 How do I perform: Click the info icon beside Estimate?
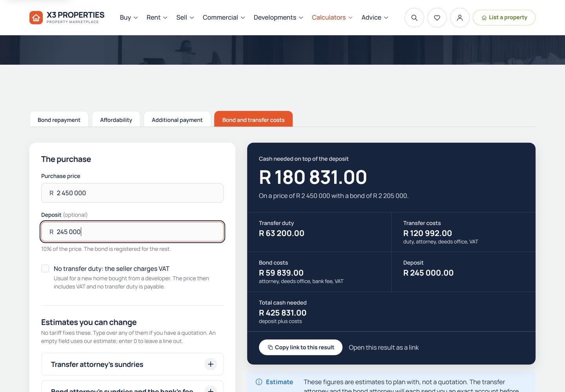pos(259,382)
